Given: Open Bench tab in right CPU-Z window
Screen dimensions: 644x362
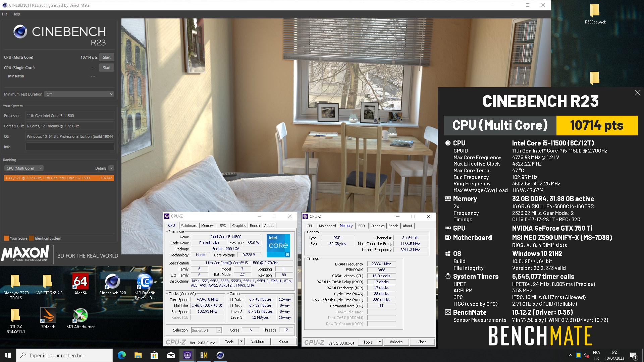Looking at the screenshot, I should point(393,226).
